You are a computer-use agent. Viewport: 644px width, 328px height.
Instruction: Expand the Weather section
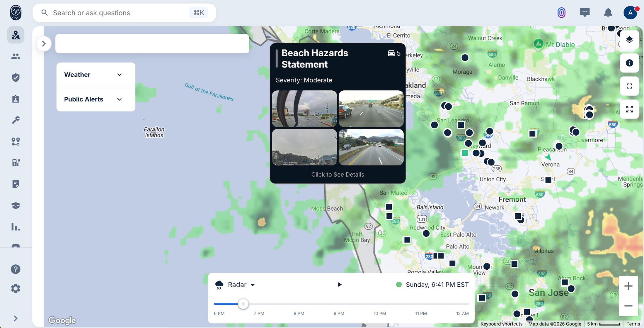click(x=119, y=75)
